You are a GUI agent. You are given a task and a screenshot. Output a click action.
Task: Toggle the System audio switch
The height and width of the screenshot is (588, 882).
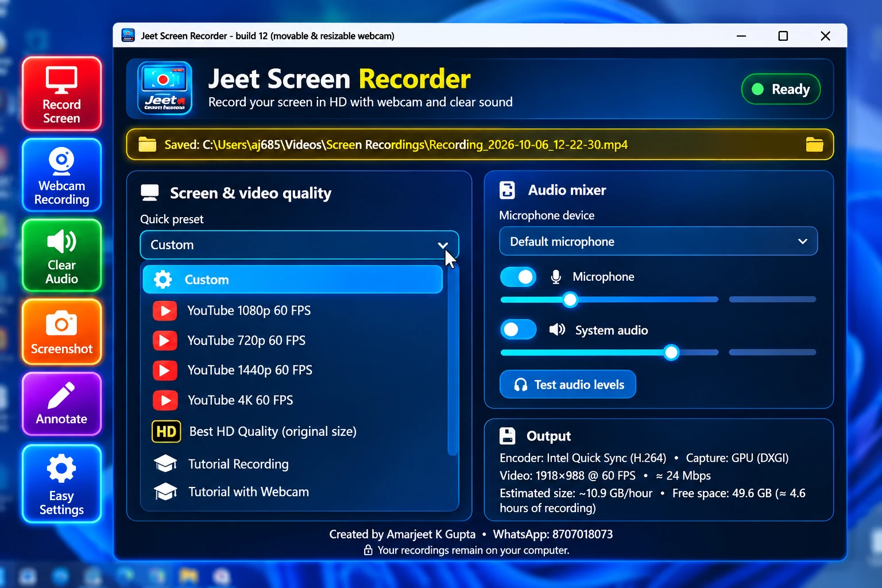pos(518,330)
